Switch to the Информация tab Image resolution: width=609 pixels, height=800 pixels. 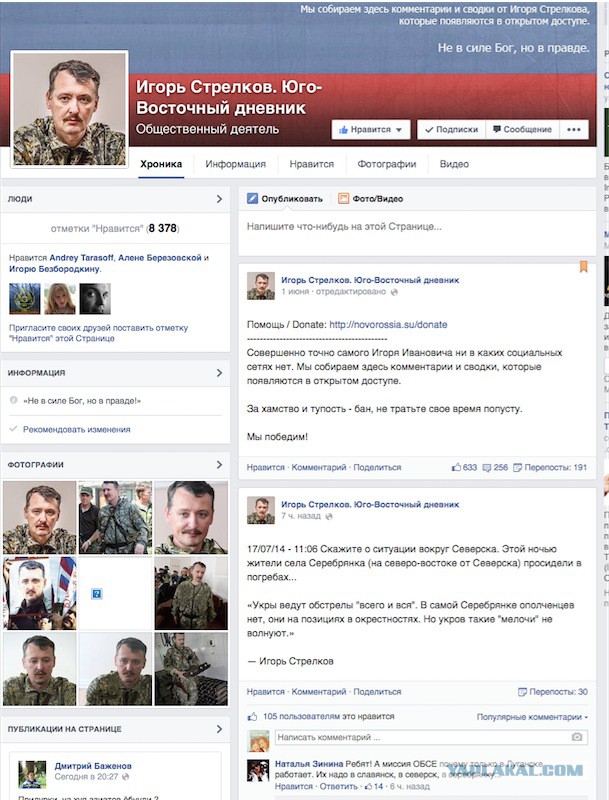point(236,164)
